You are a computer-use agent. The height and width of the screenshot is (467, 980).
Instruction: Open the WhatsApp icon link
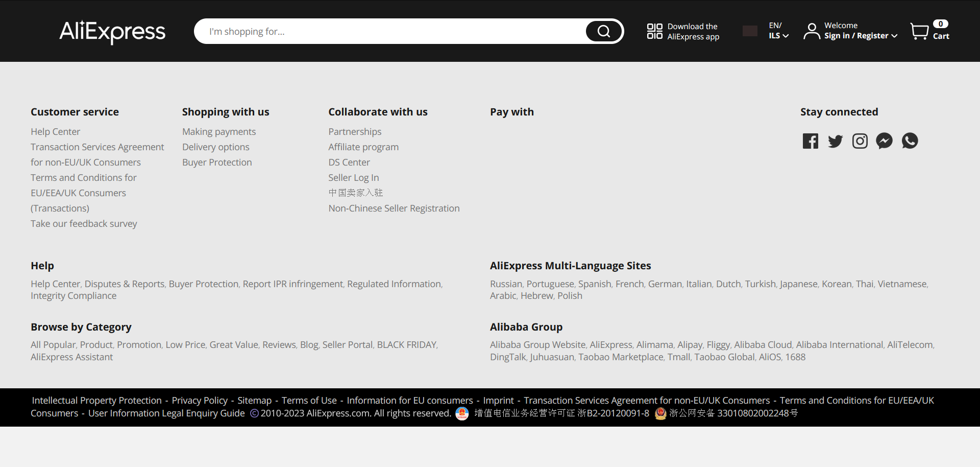tap(910, 141)
